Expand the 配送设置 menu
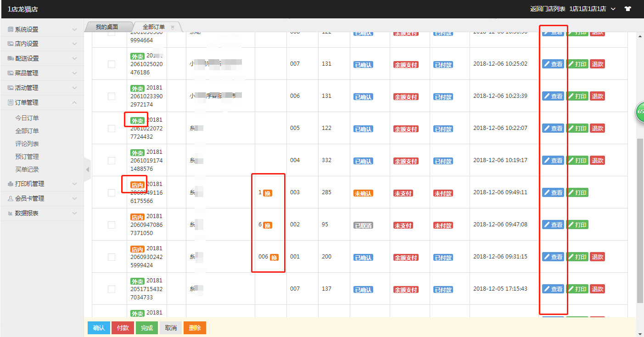Image resolution: width=644 pixels, height=337 pixels. pos(42,58)
